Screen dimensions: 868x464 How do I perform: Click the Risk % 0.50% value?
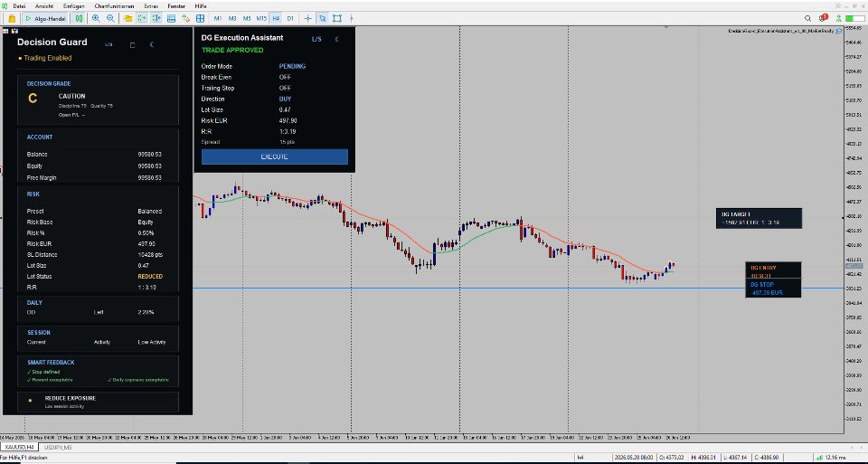pyautogui.click(x=146, y=233)
